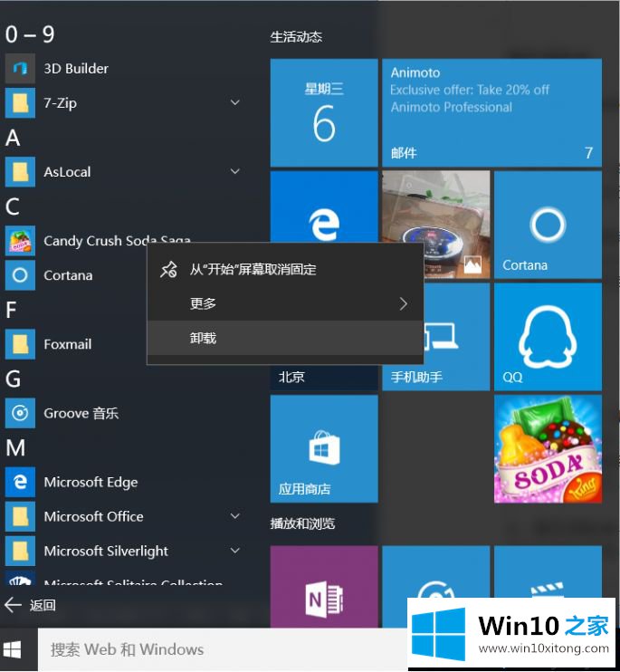Click the letter G section header
This screenshot has height=672, width=620.
[x=14, y=379]
